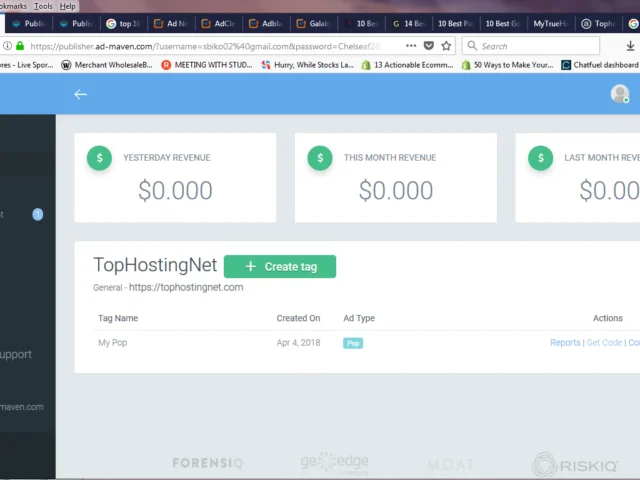This screenshot has width=640, height=480.
Task: Click the Yesterday Revenue $0.000 value
Action: coord(175,191)
